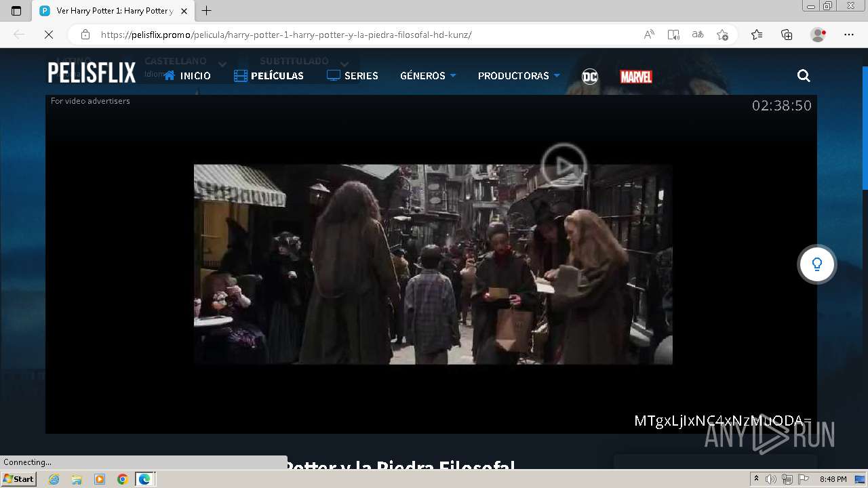View site information lock icon

click(x=85, y=35)
